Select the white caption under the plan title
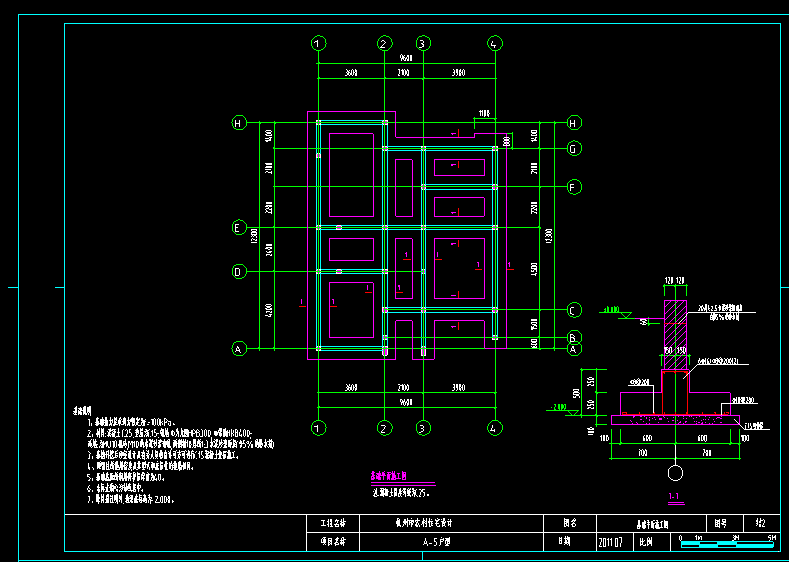789x562 pixels. click(401, 494)
